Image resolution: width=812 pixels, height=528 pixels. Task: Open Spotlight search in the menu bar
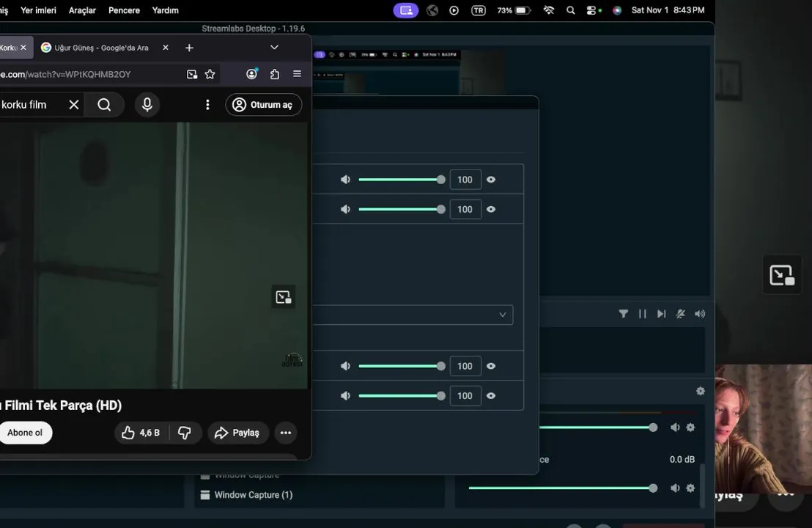click(x=570, y=10)
